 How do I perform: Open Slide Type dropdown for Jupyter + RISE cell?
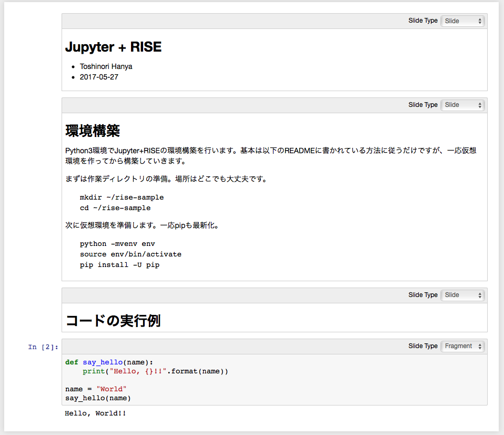point(462,21)
